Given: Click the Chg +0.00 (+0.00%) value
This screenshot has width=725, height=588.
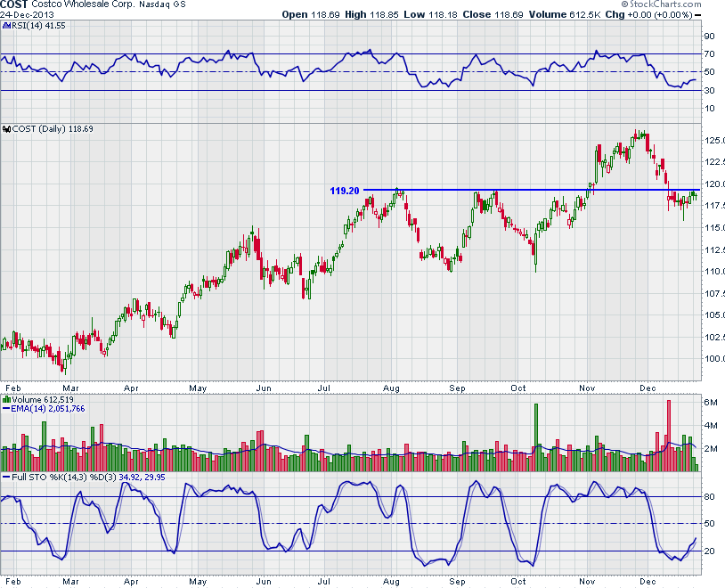Looking at the screenshot, I should point(648,14).
